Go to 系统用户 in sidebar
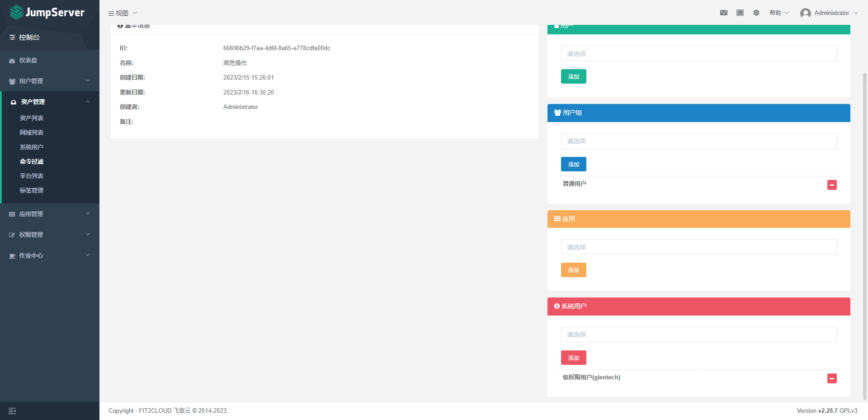This screenshot has width=868, height=420. (32, 147)
